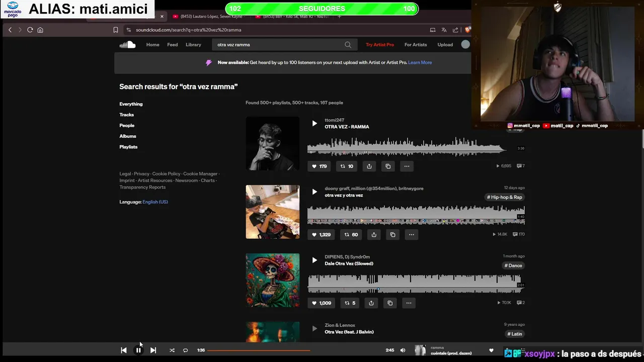Play OTRA VEZ - RAMMA track
Image resolution: width=644 pixels, height=362 pixels.
click(314, 123)
